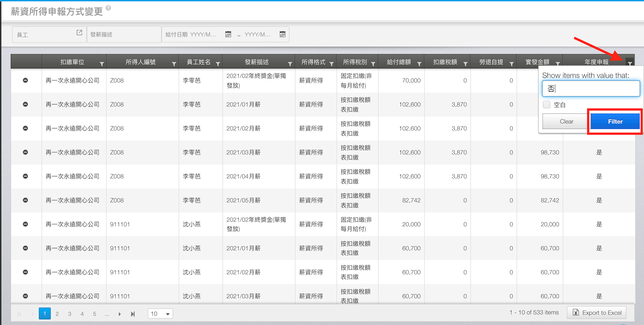644x325 pixels.
Task: Click help question mark beside page title
Action: pos(108,8)
